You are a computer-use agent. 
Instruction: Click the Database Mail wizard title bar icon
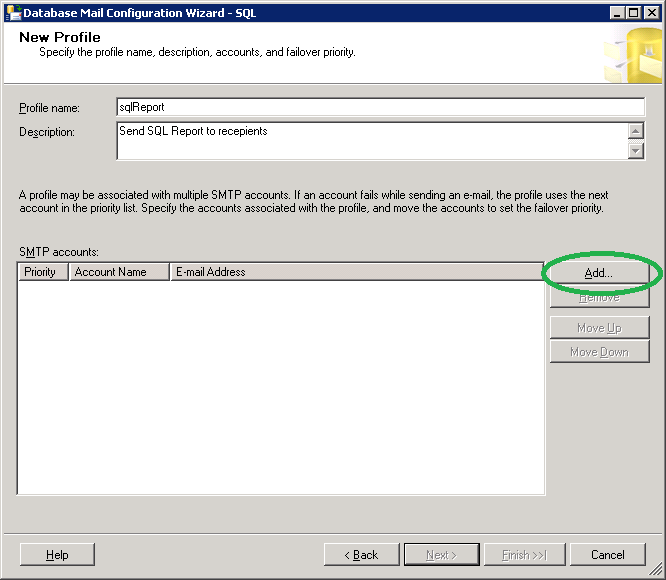tap(12, 12)
